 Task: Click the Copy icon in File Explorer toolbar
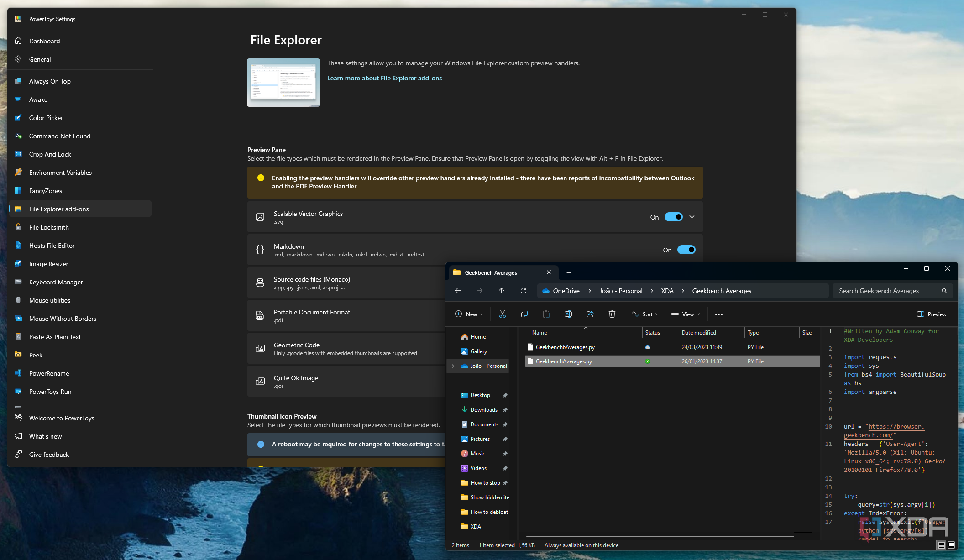[x=524, y=314]
